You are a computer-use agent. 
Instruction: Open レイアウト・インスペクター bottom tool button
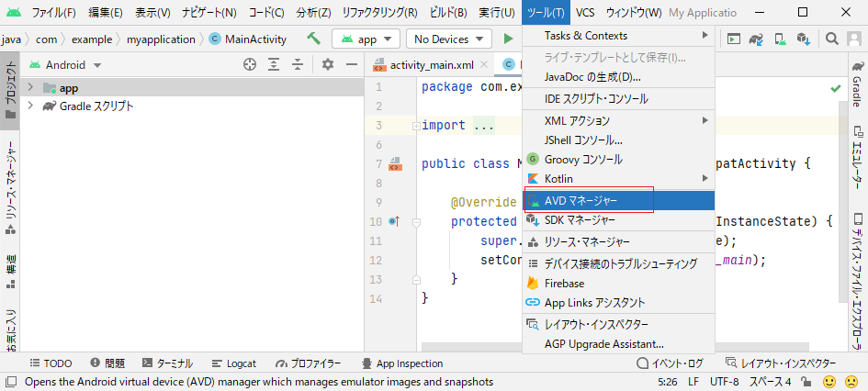[781, 363]
